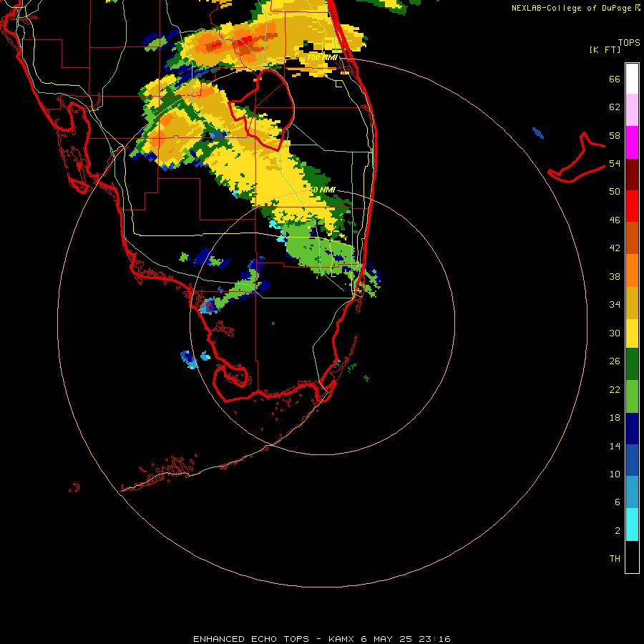644x644 pixels.
Task: Select the dark green legend swatch
Action: pyautogui.click(x=632, y=364)
